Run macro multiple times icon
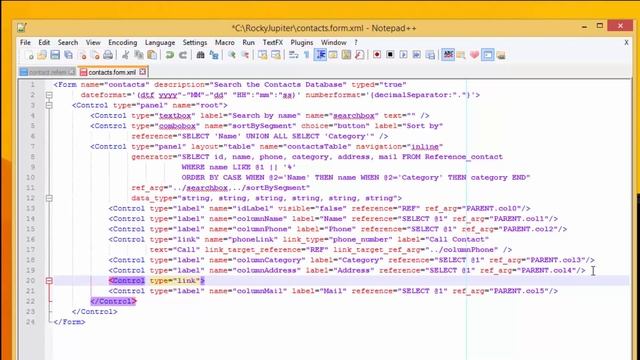The image size is (640, 360). [x=416, y=55]
